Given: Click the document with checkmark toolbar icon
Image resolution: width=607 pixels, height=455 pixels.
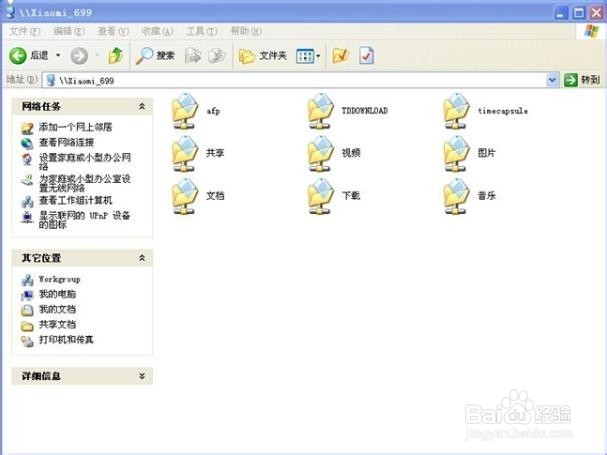Looking at the screenshot, I should (x=366, y=56).
